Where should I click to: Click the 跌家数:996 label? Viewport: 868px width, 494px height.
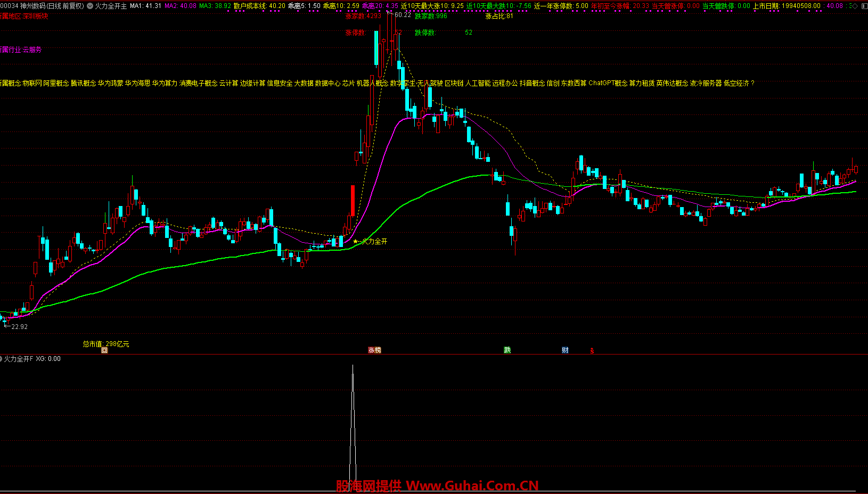tap(431, 16)
